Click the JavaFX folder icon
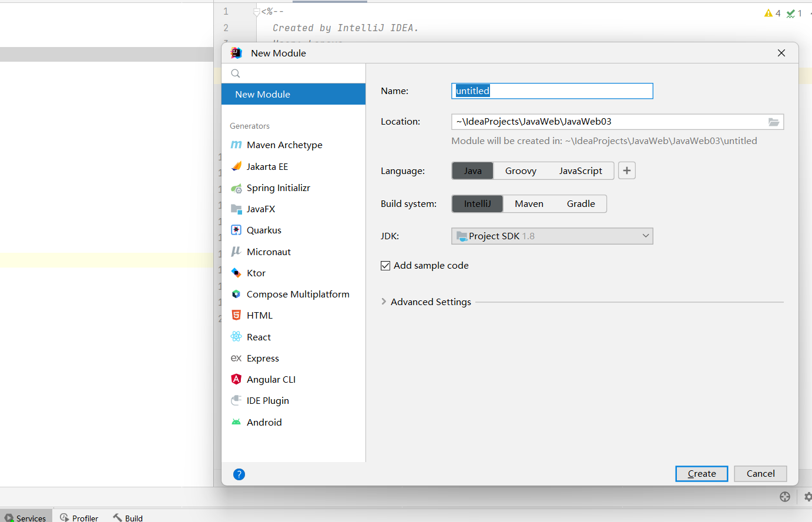812x522 pixels. click(236, 209)
